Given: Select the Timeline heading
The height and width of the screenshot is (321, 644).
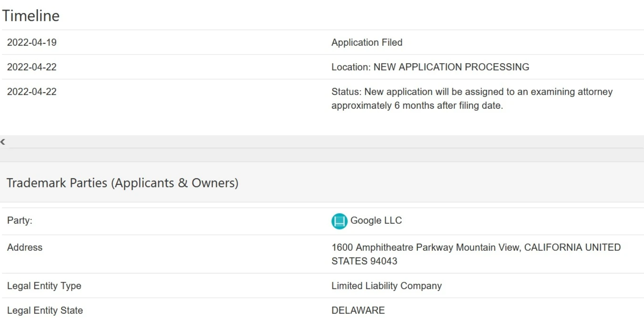Looking at the screenshot, I should (31, 16).
